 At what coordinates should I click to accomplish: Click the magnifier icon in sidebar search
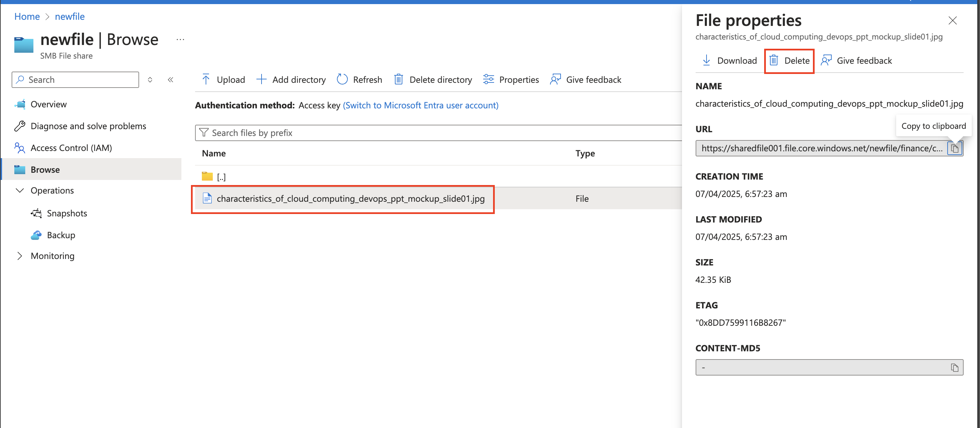[20, 79]
